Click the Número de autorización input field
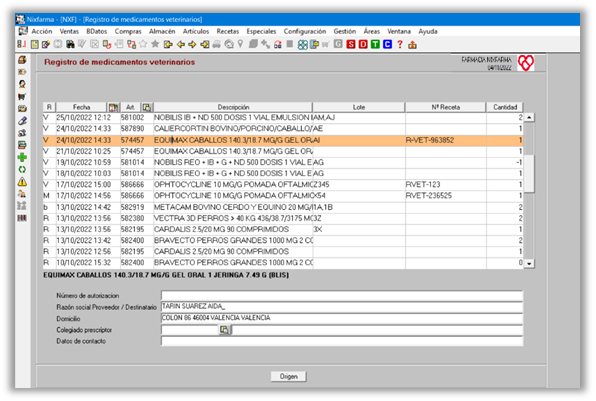The width and height of the screenshot is (596, 401). click(x=342, y=295)
